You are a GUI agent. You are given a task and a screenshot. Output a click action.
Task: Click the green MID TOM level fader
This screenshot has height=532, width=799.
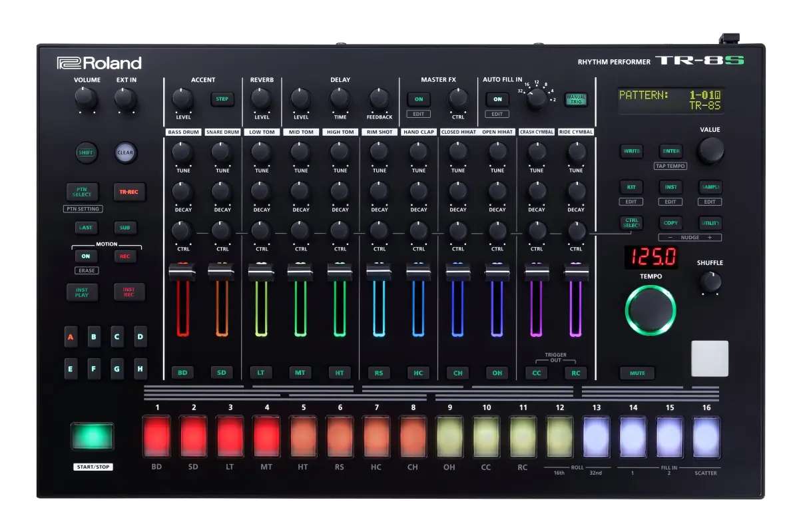coord(300,272)
